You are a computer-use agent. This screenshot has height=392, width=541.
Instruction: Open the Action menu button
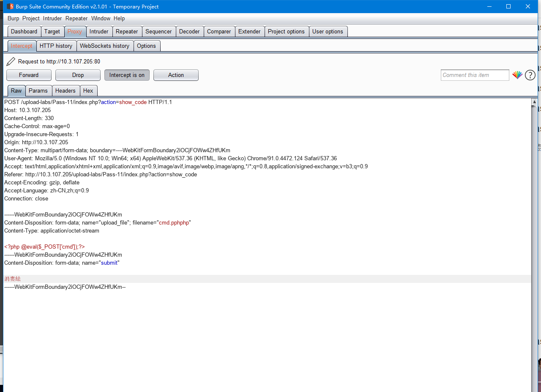pyautogui.click(x=176, y=75)
